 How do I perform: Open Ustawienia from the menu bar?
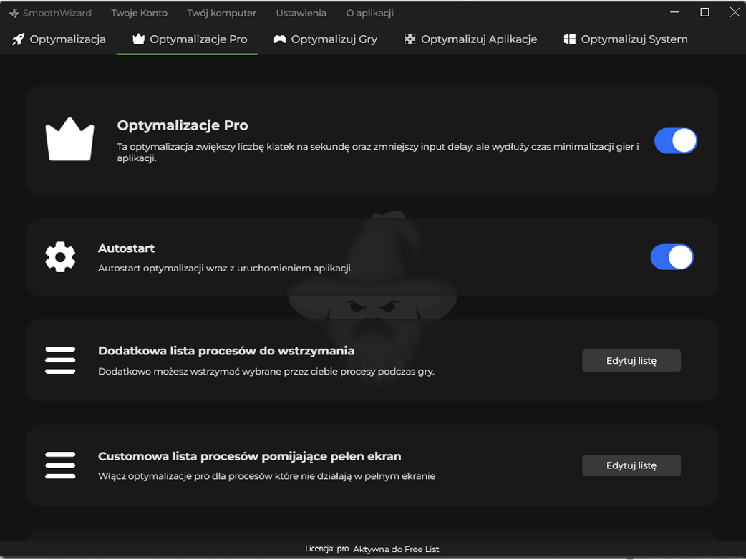point(301,12)
